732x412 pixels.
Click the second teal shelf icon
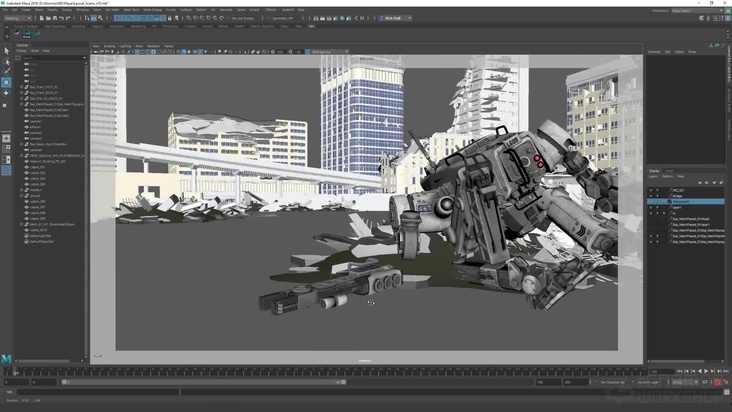[x=37, y=32]
